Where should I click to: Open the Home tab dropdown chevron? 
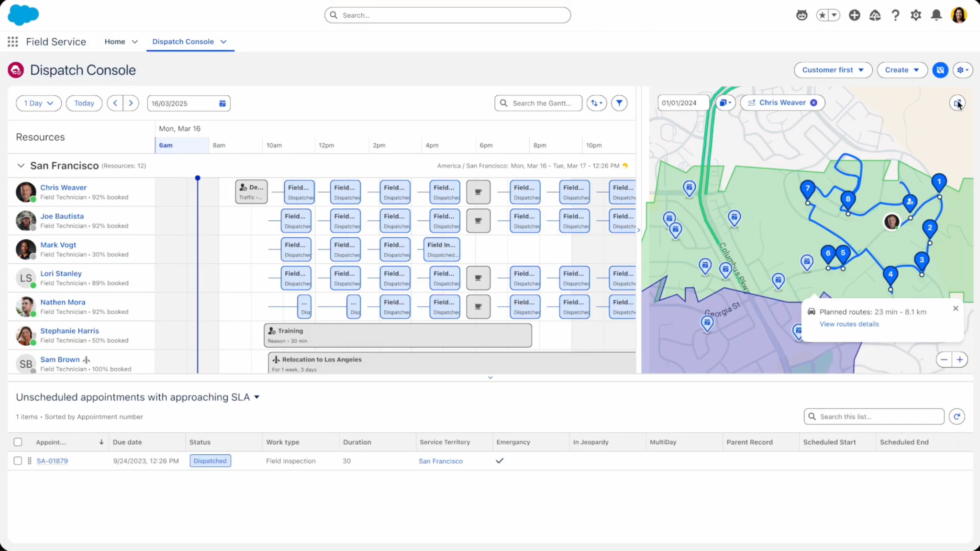point(135,42)
